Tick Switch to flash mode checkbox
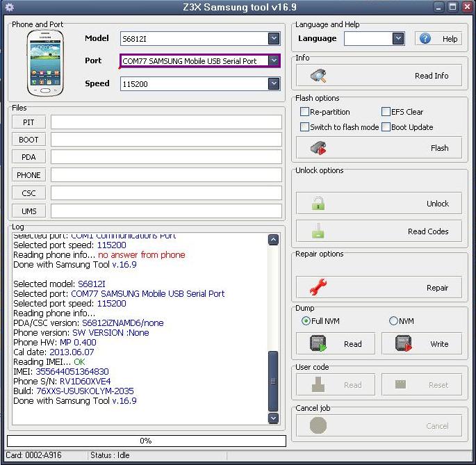476x465 pixels. [304, 127]
